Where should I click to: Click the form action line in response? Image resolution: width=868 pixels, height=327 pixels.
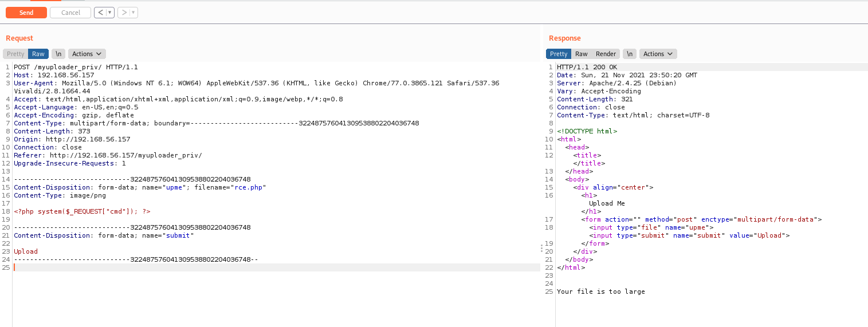pyautogui.click(x=702, y=219)
